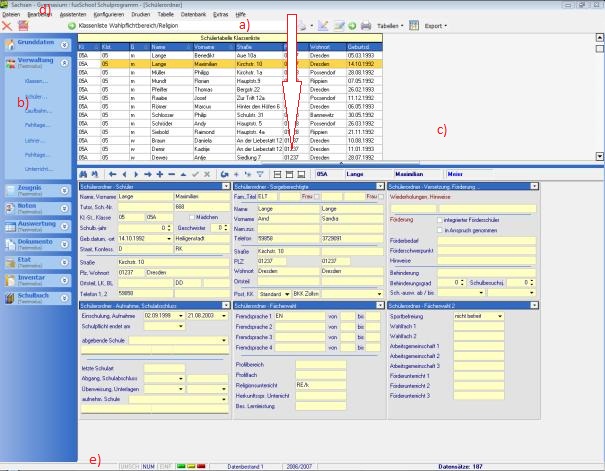Open the Extras menu
The image size is (605, 471).
[x=221, y=14]
